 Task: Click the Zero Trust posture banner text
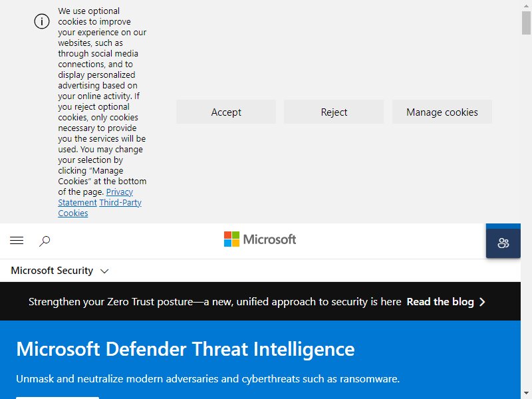215,302
